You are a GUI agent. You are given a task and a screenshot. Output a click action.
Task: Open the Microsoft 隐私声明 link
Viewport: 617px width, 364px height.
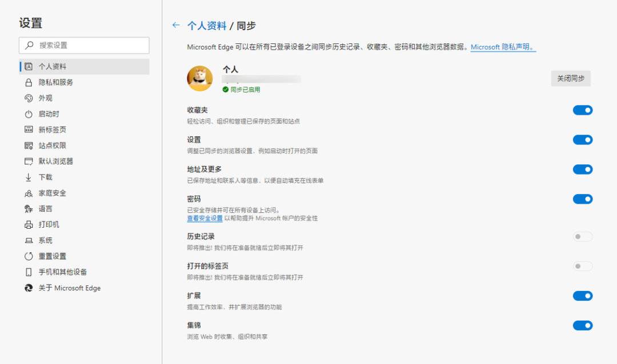pos(503,47)
